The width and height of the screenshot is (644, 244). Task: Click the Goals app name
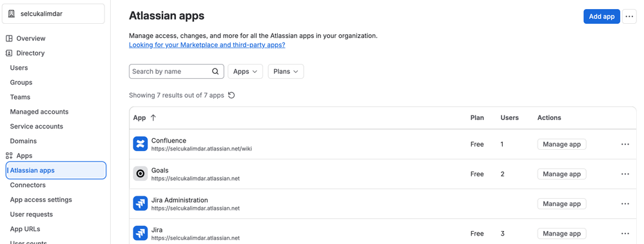pos(160,170)
